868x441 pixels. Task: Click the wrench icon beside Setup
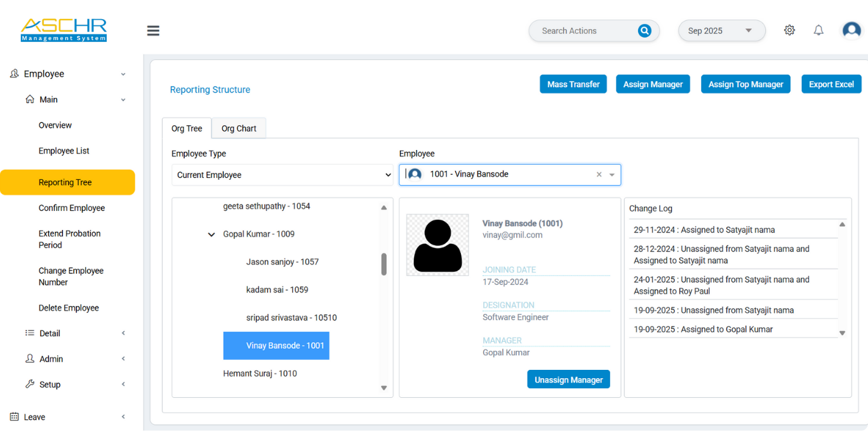(30, 384)
